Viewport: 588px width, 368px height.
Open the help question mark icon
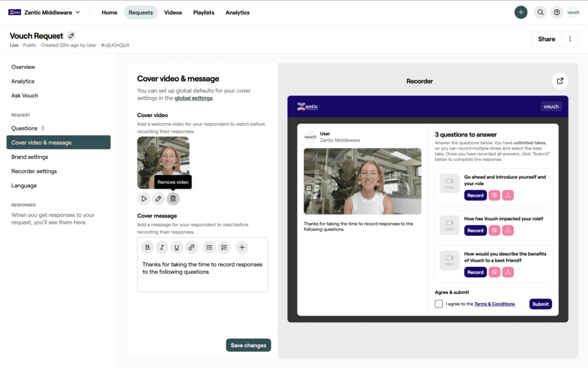click(x=557, y=13)
